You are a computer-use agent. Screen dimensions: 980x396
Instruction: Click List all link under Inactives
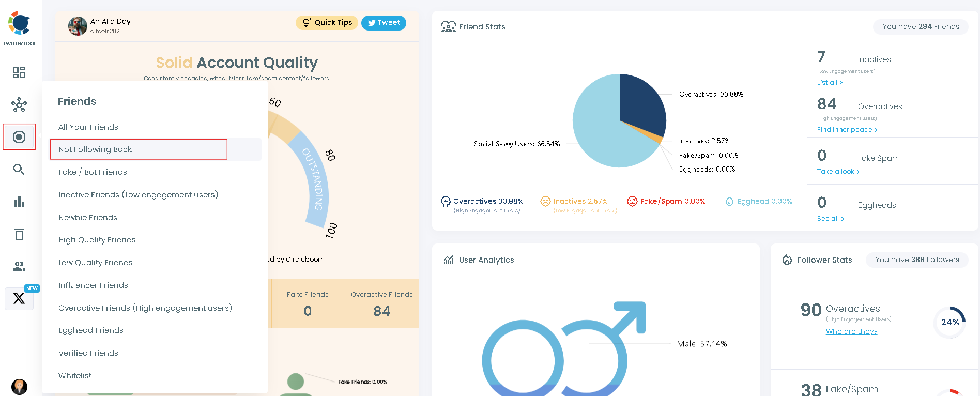pos(830,83)
